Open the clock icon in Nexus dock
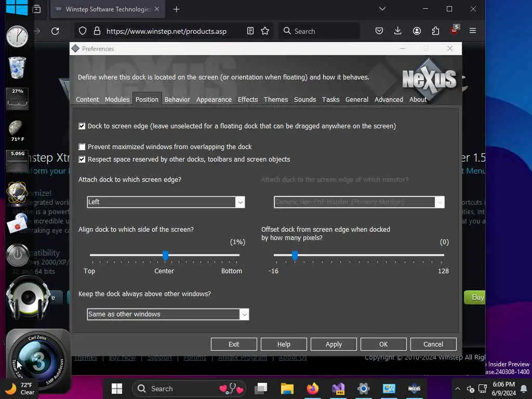This screenshot has height=399, width=532. 17,36
